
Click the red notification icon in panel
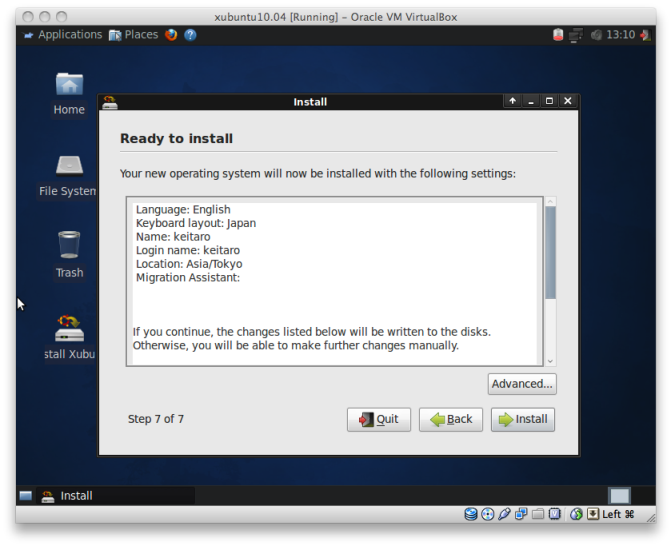[x=558, y=35]
